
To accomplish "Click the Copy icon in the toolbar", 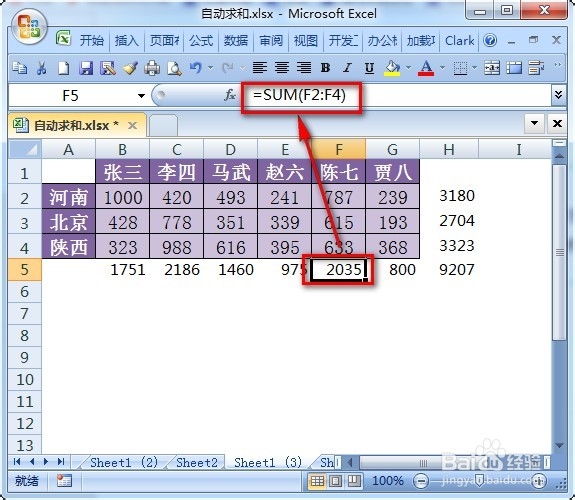I will [x=19, y=68].
